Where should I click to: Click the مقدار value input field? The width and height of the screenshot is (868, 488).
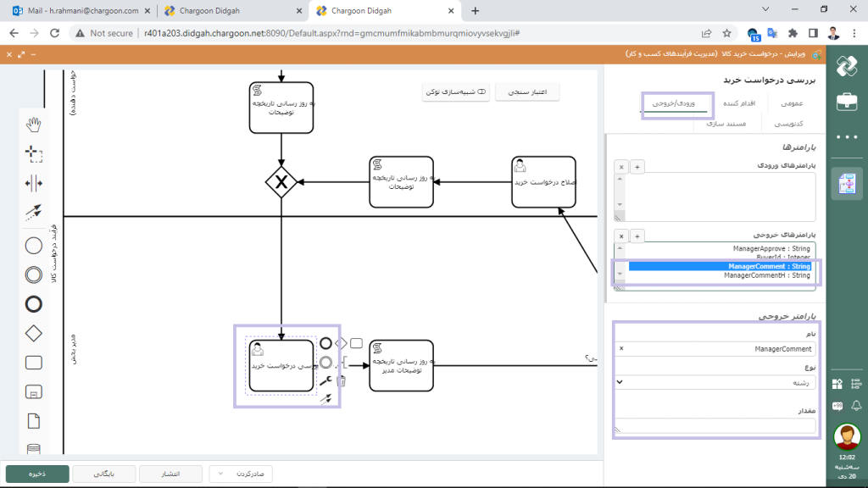pyautogui.click(x=715, y=425)
